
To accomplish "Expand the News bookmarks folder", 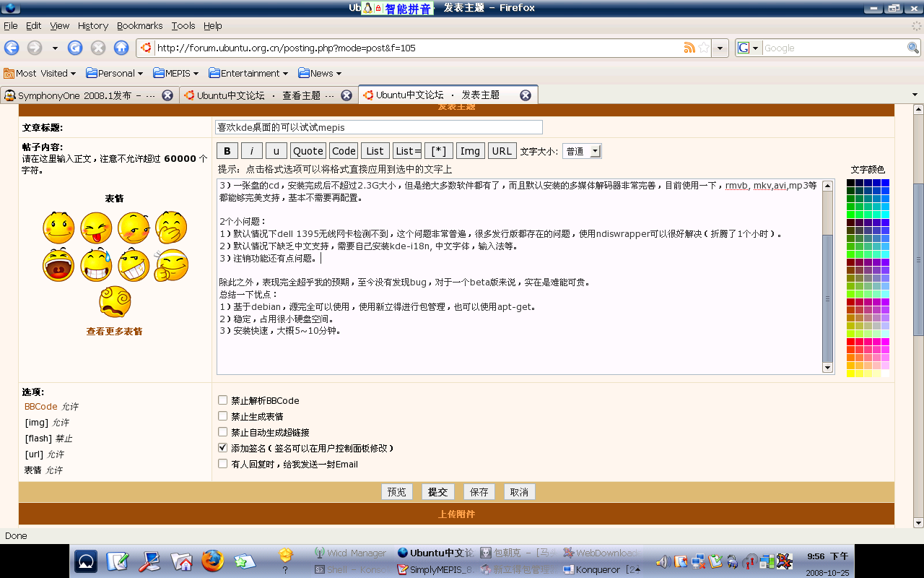I will [x=321, y=73].
